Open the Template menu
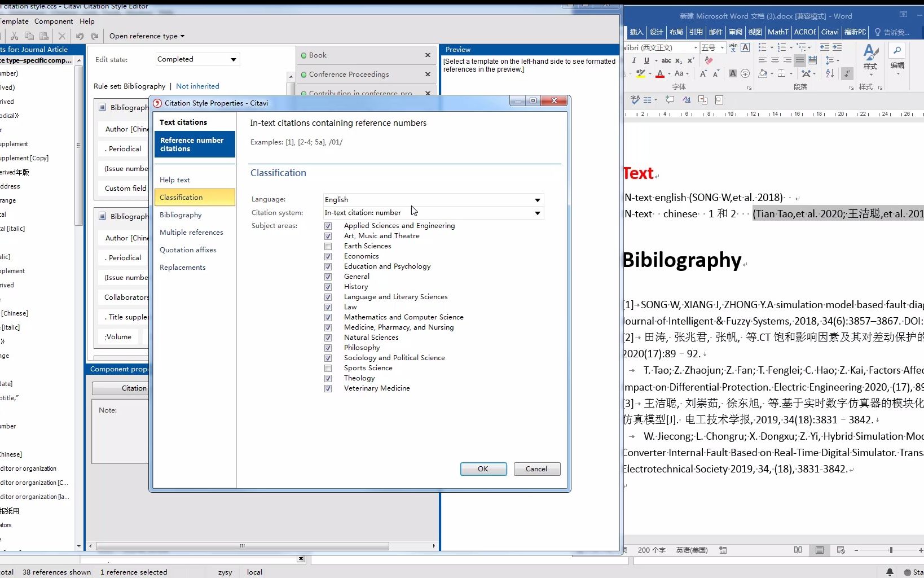The image size is (924, 578). (x=14, y=21)
